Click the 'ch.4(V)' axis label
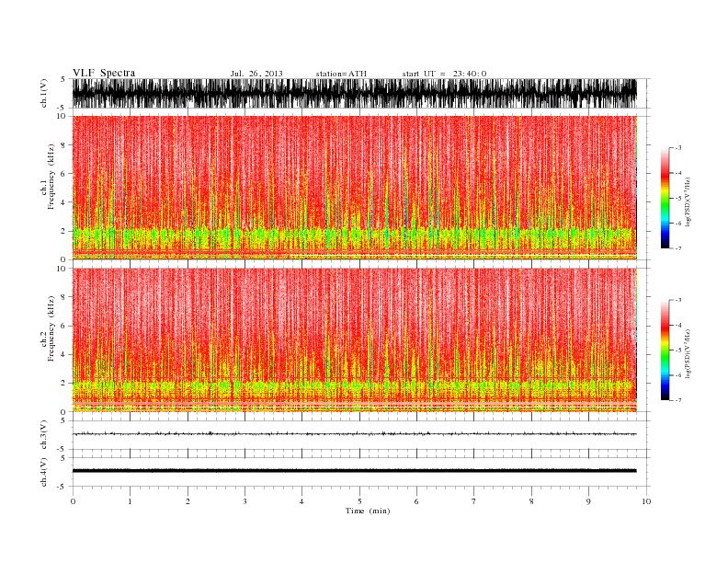 44,472
